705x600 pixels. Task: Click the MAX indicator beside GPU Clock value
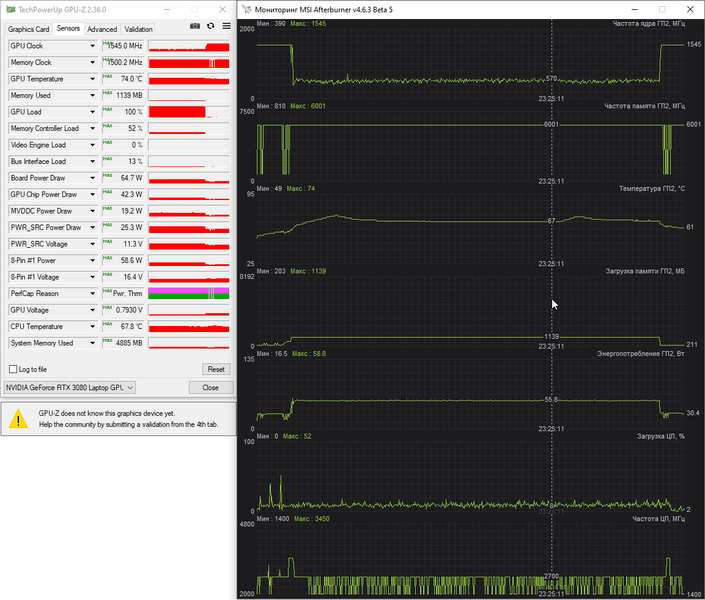tap(107, 43)
